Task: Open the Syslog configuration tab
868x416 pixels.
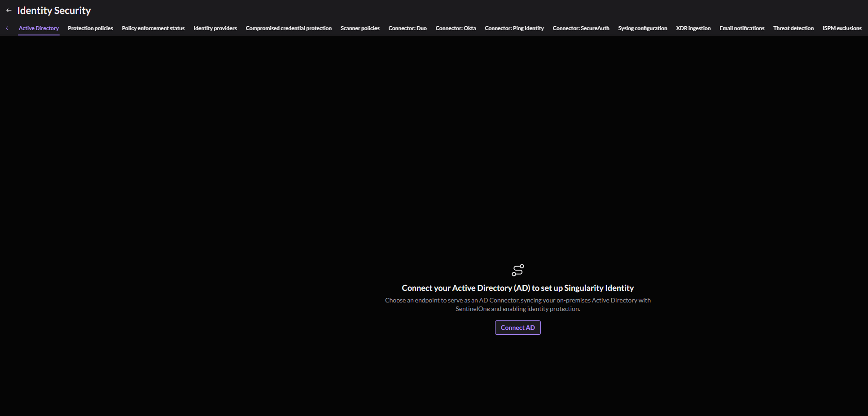Action: tap(643, 28)
